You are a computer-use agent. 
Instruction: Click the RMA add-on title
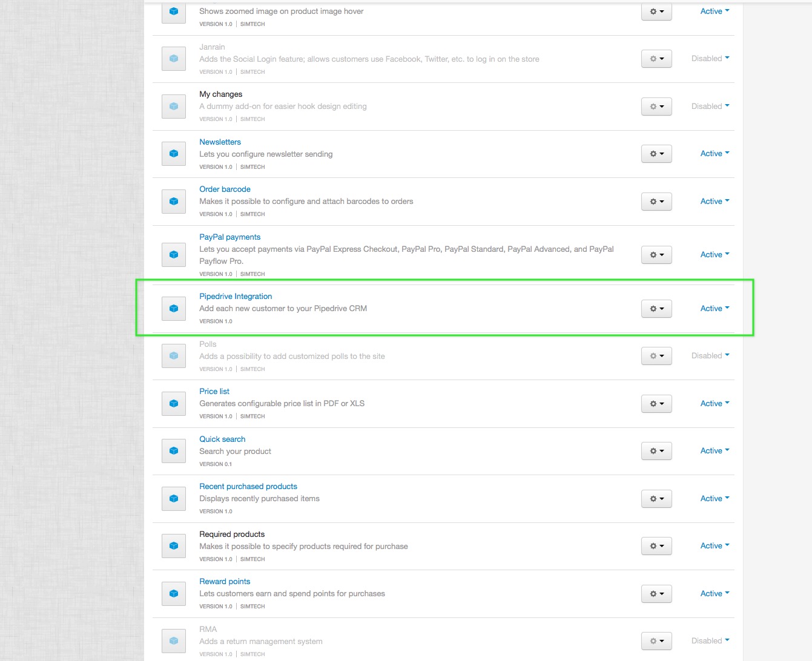208,629
